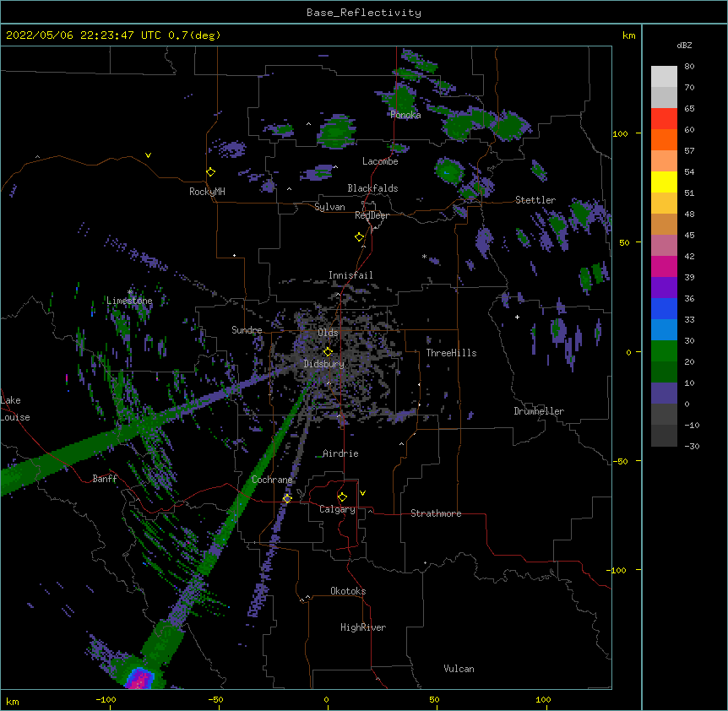Click the Didsbury label
The width and height of the screenshot is (728, 711).
[x=324, y=364]
